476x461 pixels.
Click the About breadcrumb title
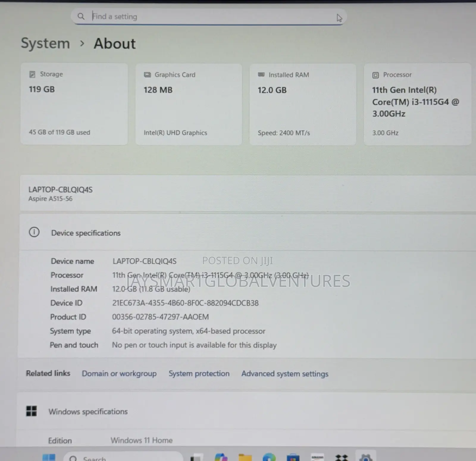coord(115,43)
